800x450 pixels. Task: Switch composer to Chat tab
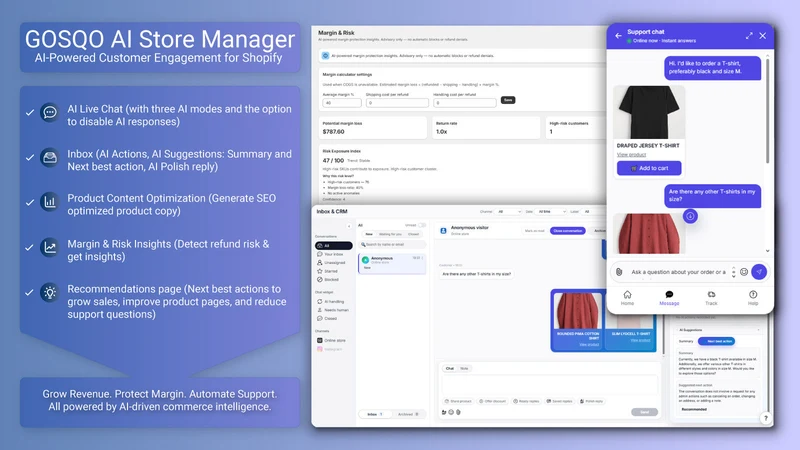(x=449, y=368)
